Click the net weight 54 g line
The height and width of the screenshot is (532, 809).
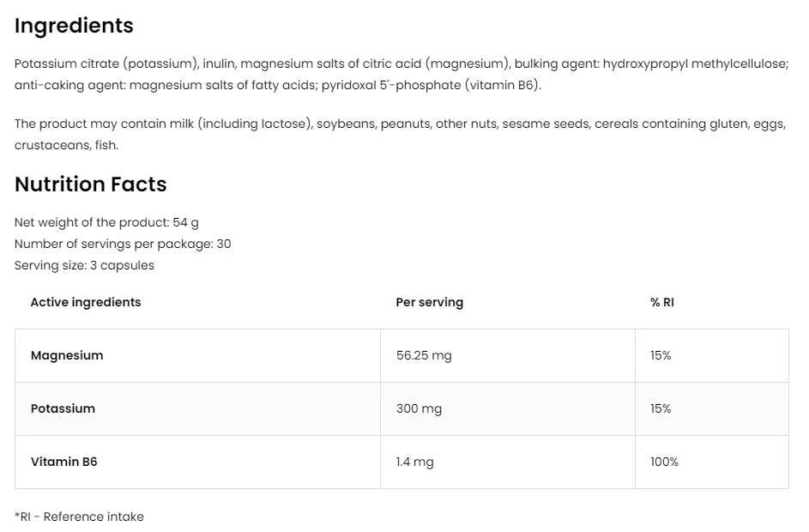(106, 222)
